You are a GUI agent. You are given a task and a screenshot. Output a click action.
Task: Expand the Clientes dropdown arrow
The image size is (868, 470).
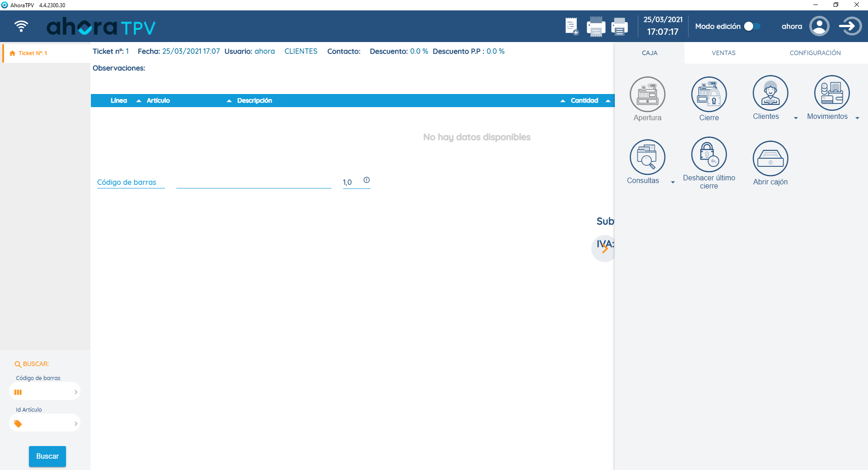(x=796, y=118)
